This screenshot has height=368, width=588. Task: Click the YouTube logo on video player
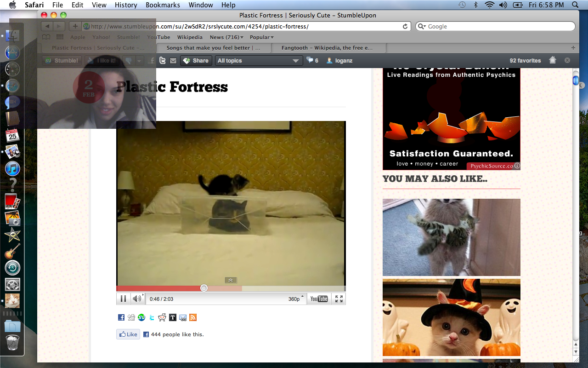[x=319, y=299]
